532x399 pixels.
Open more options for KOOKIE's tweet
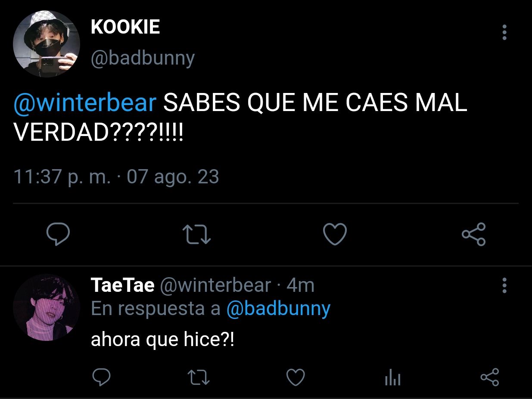click(x=504, y=32)
